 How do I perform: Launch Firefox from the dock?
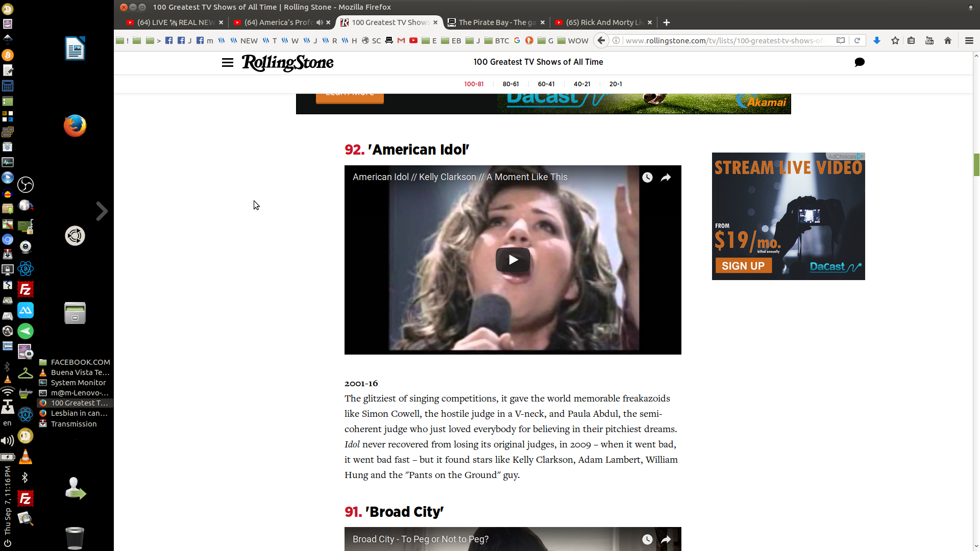(75, 126)
